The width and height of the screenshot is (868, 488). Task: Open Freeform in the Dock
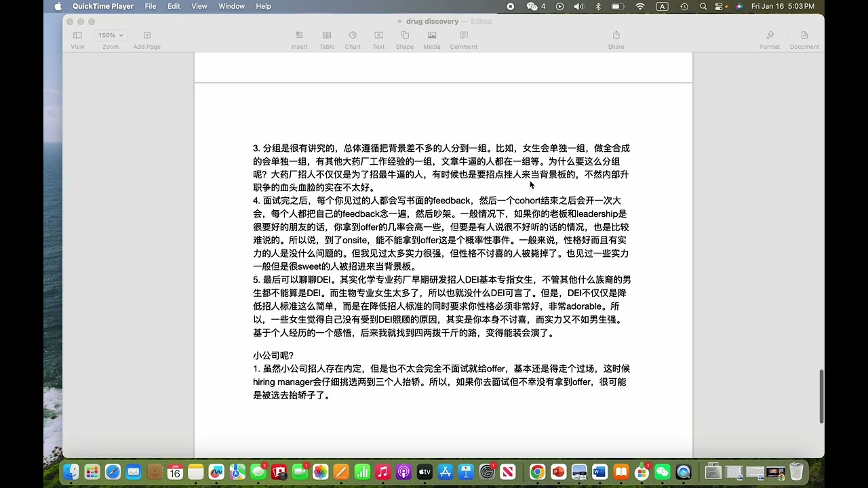pyautogui.click(x=216, y=472)
